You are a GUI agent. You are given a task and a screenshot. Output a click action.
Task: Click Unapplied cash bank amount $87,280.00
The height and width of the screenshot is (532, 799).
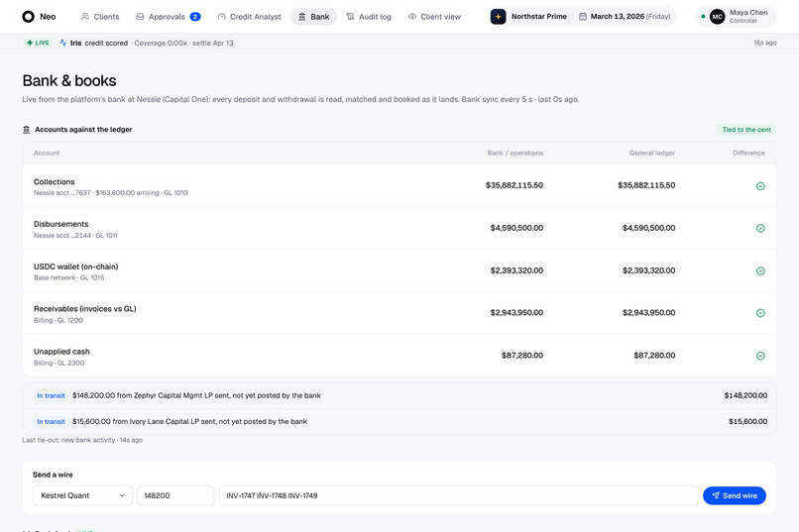522,356
